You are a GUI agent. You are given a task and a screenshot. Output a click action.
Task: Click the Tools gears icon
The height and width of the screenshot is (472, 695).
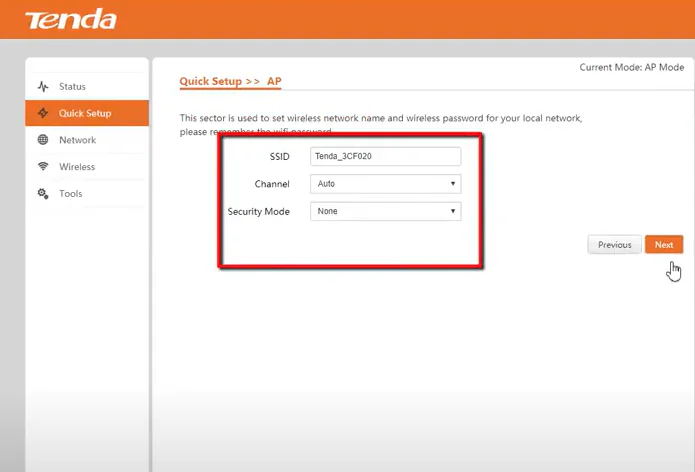(x=43, y=194)
